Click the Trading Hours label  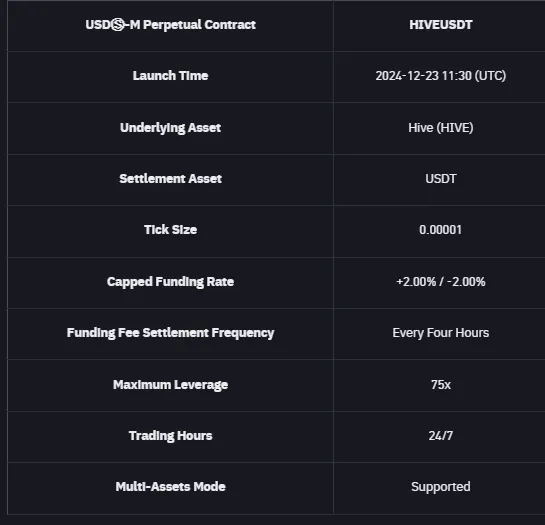click(170, 436)
